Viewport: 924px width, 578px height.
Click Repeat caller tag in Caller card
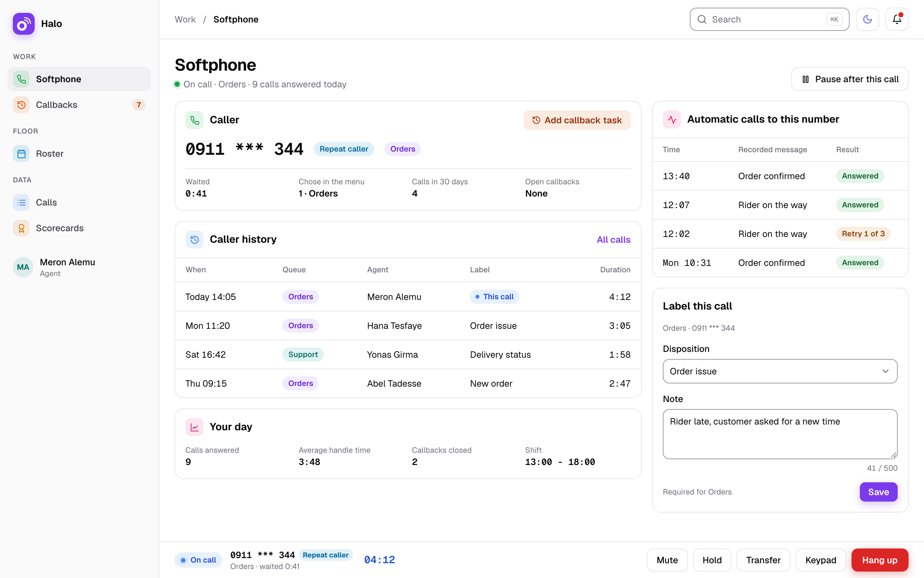coord(344,149)
